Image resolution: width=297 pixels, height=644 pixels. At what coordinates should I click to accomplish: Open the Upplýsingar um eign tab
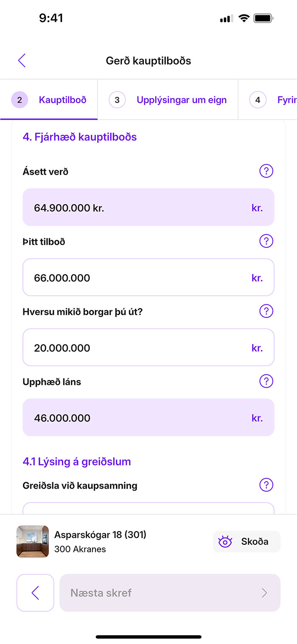[168, 100]
